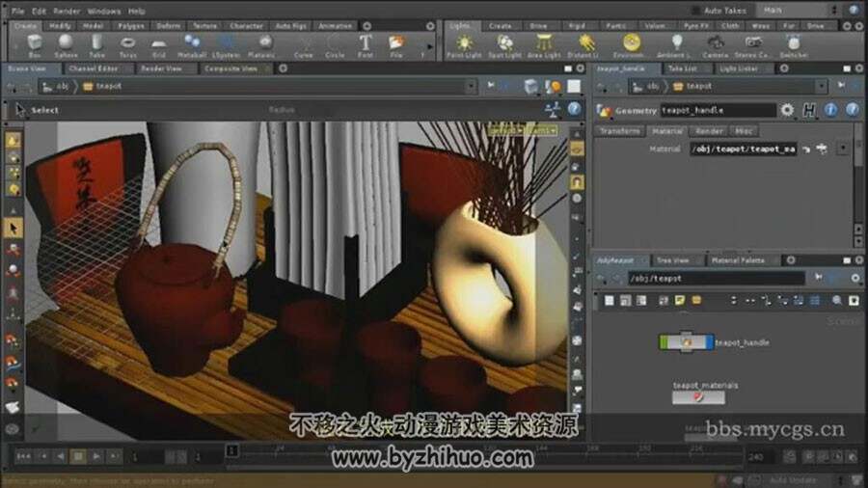The image size is (868, 488).
Task: Toggle pin on parameter pane
Action: pos(841,85)
